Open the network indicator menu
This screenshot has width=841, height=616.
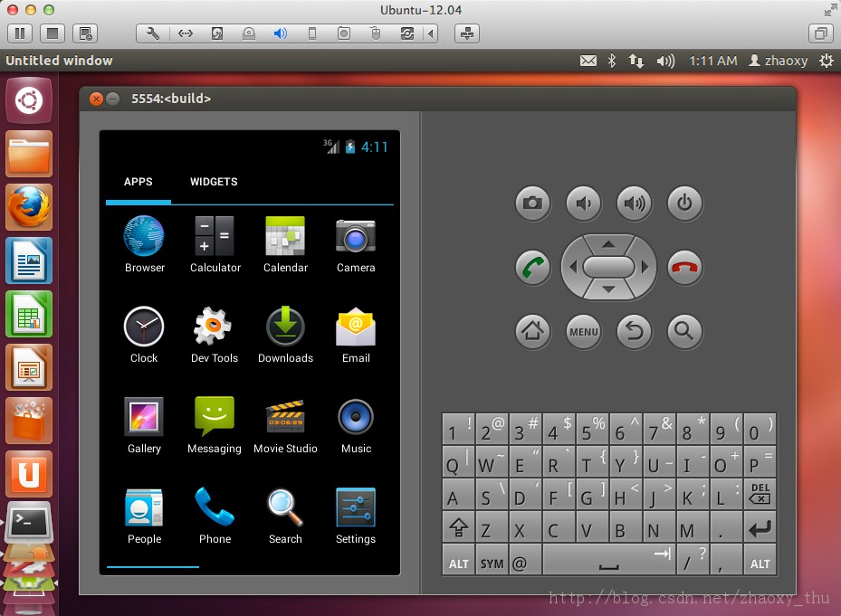636,61
